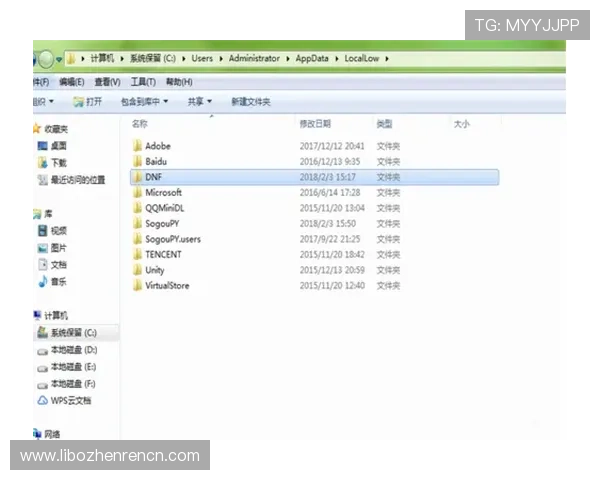This screenshot has width=600, height=480.
Task: Open the 组织 dropdown in toolbar
Action: point(43,102)
